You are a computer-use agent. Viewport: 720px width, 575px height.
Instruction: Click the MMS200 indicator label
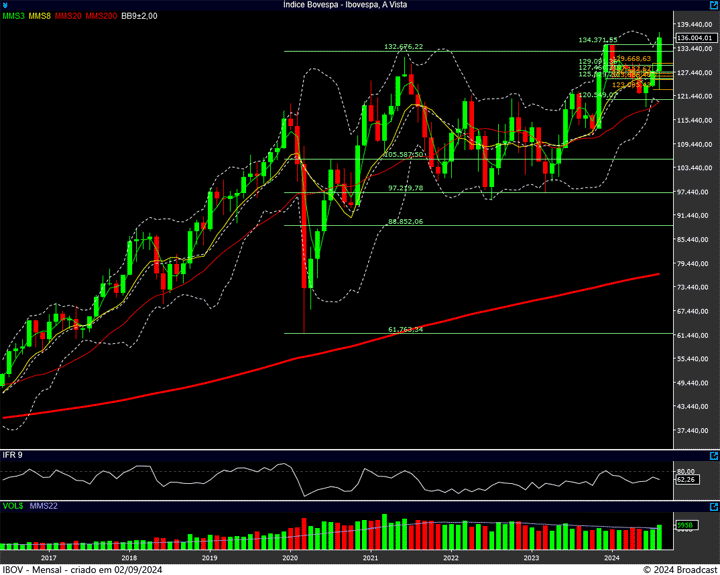(x=100, y=16)
